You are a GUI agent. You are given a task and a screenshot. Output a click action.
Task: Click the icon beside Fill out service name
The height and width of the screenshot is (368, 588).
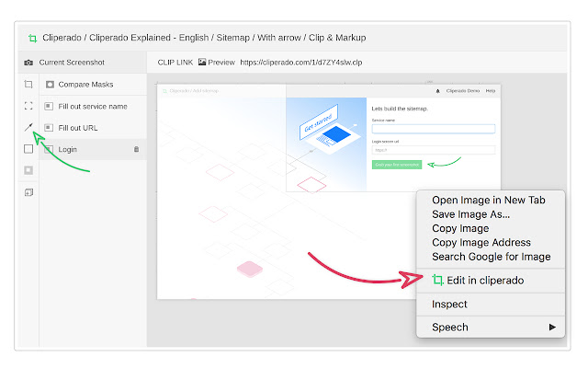pos(49,107)
